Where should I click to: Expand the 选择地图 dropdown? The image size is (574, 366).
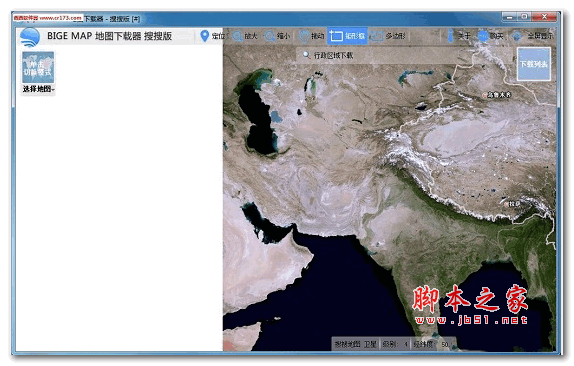coord(38,89)
